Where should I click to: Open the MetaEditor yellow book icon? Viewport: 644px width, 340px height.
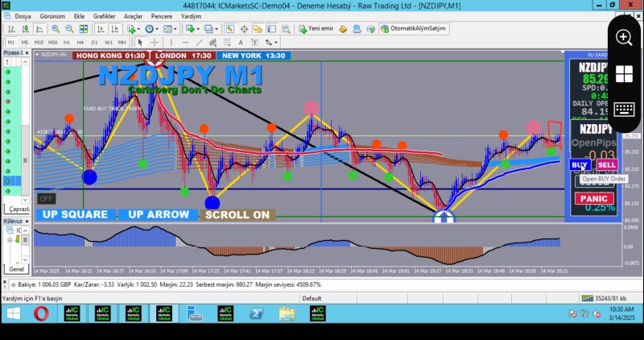click(x=343, y=29)
